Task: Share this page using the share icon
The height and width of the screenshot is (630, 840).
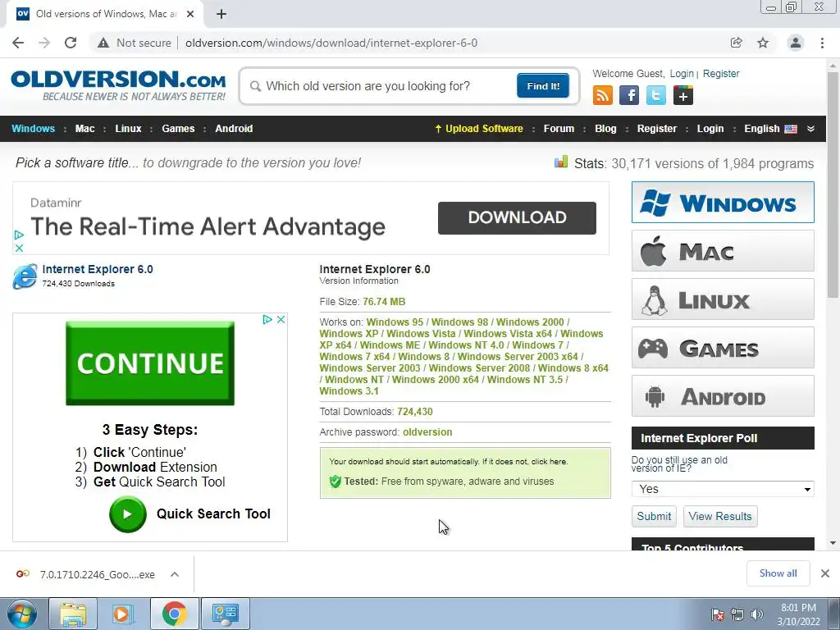Action: [737, 43]
